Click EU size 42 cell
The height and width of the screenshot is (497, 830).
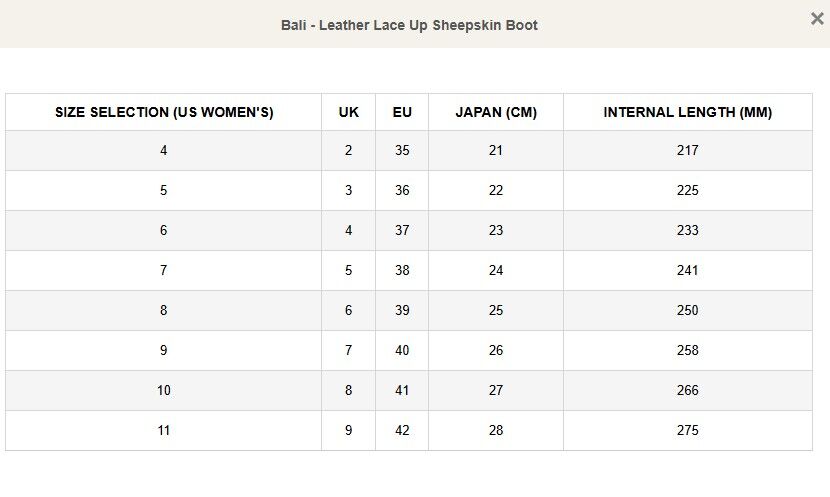click(x=402, y=431)
